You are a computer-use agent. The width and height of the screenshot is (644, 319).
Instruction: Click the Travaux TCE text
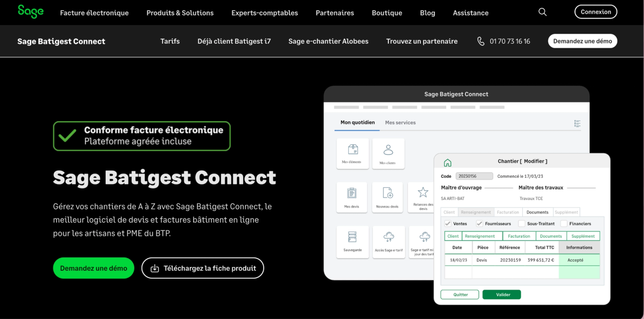pyautogui.click(x=531, y=198)
